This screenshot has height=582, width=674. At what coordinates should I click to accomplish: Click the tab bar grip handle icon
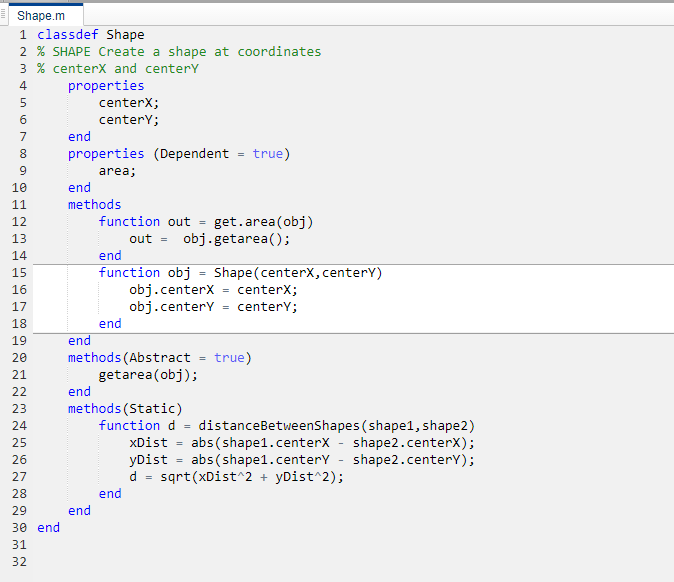6,14
